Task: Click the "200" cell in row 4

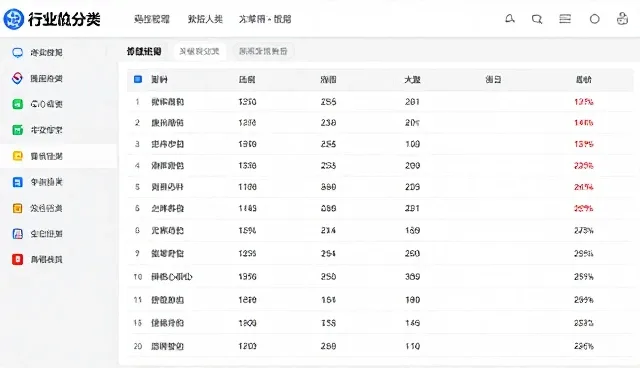Action: (412, 166)
